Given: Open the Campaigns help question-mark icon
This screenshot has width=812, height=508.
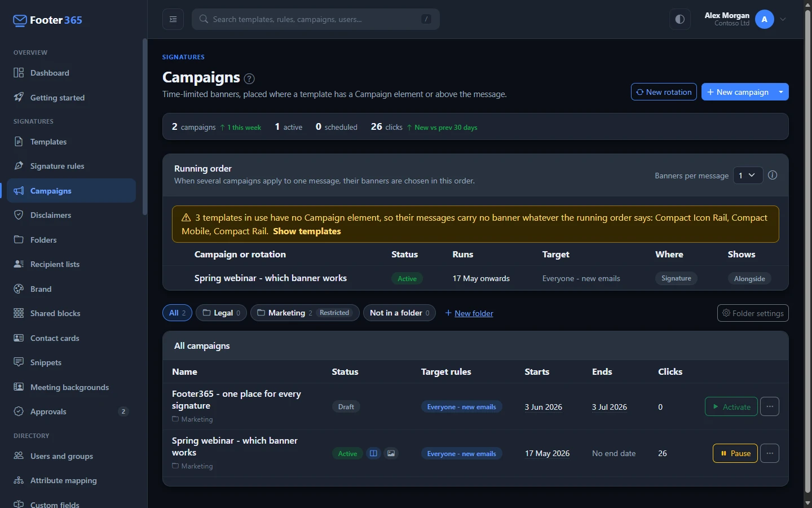Looking at the screenshot, I should tap(249, 78).
